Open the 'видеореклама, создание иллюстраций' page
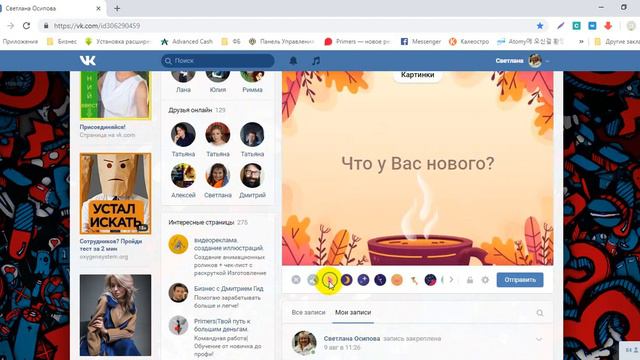 pyautogui.click(x=229, y=244)
